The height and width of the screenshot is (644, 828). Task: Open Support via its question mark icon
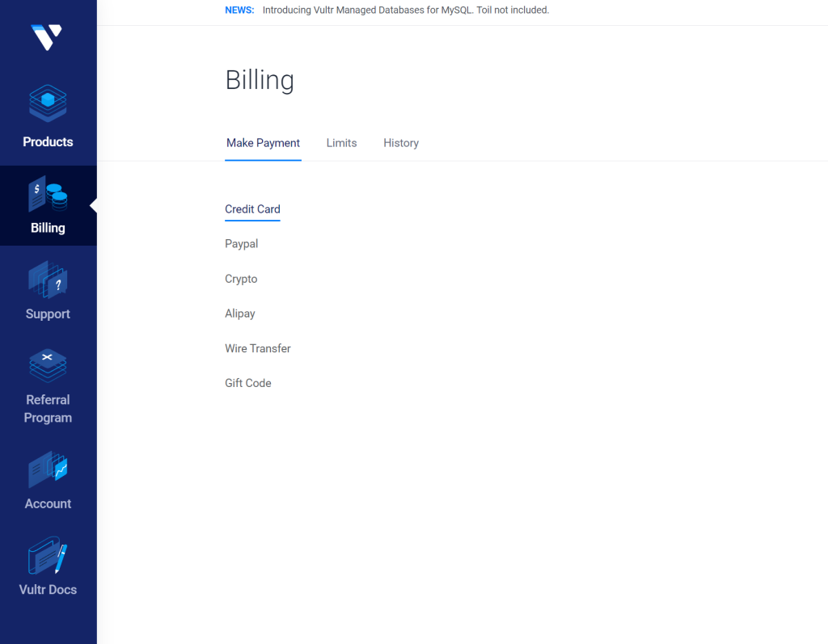[48, 280]
